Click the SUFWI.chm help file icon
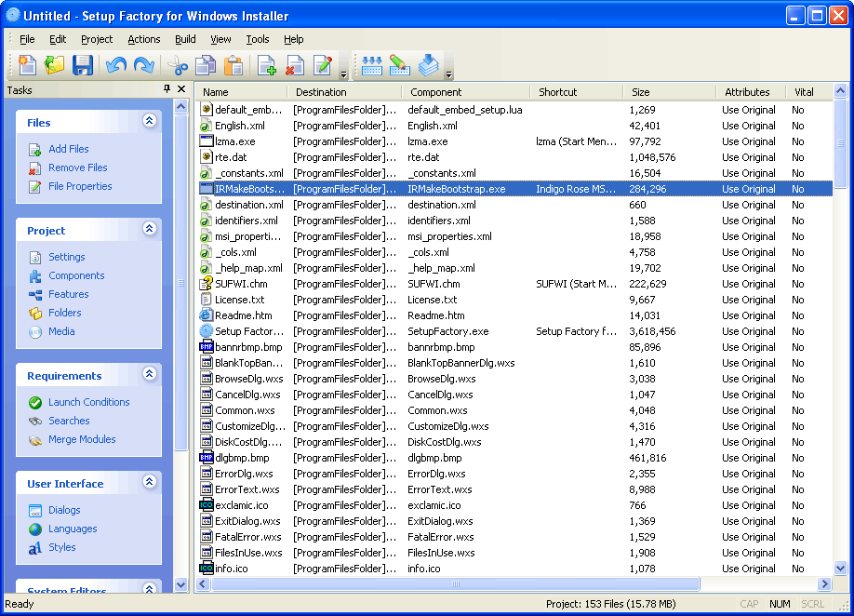This screenshot has width=854, height=616. pyautogui.click(x=206, y=284)
